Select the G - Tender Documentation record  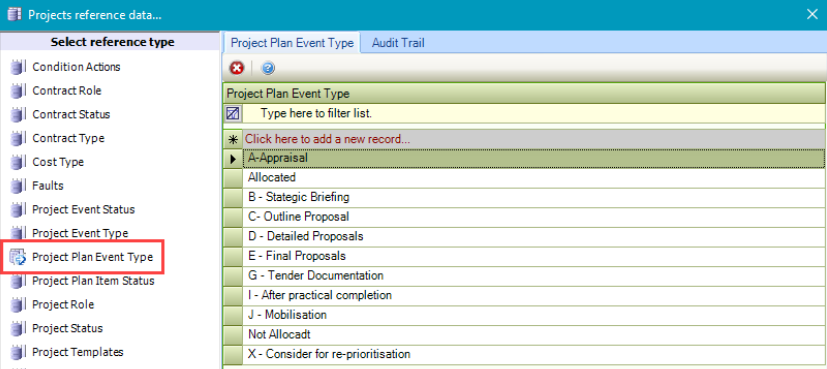click(x=534, y=276)
